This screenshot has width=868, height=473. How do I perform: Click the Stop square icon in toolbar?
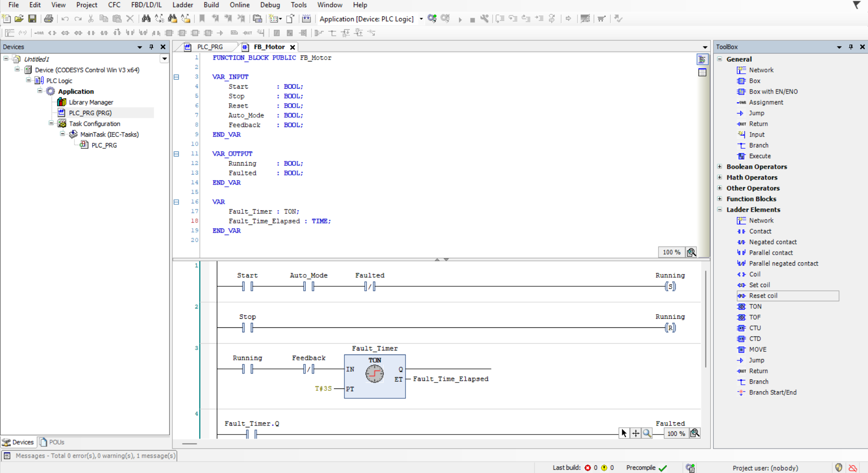tap(472, 19)
